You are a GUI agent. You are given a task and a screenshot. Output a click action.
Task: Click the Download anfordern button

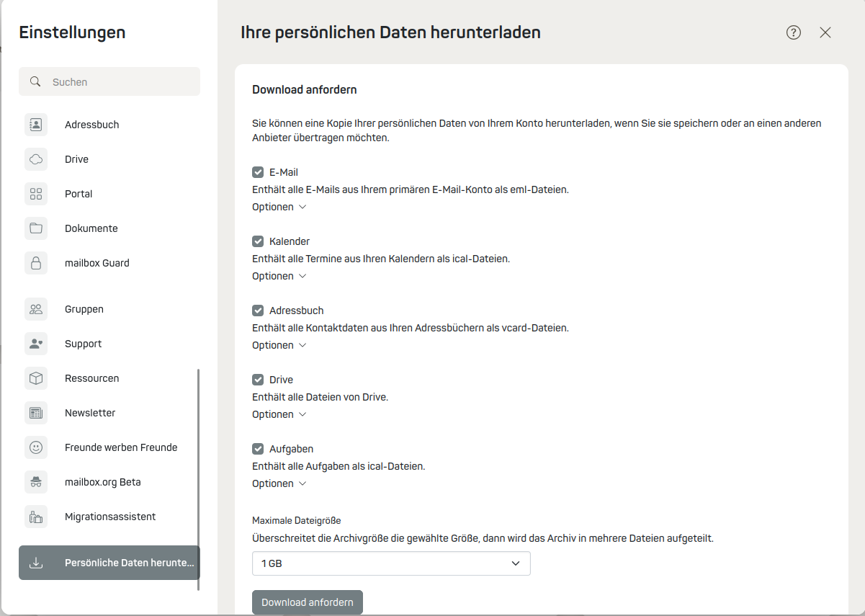click(x=308, y=602)
